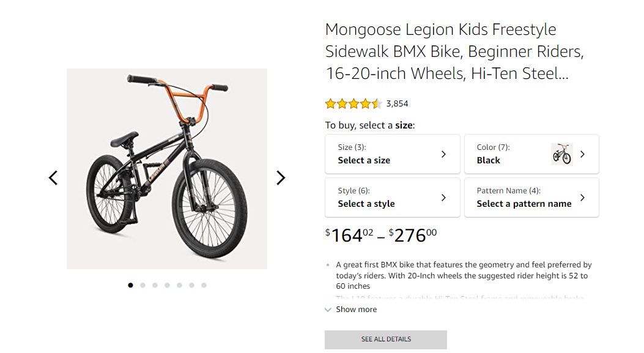Open the Style selection dropdown
The image size is (644, 353).
point(392,198)
